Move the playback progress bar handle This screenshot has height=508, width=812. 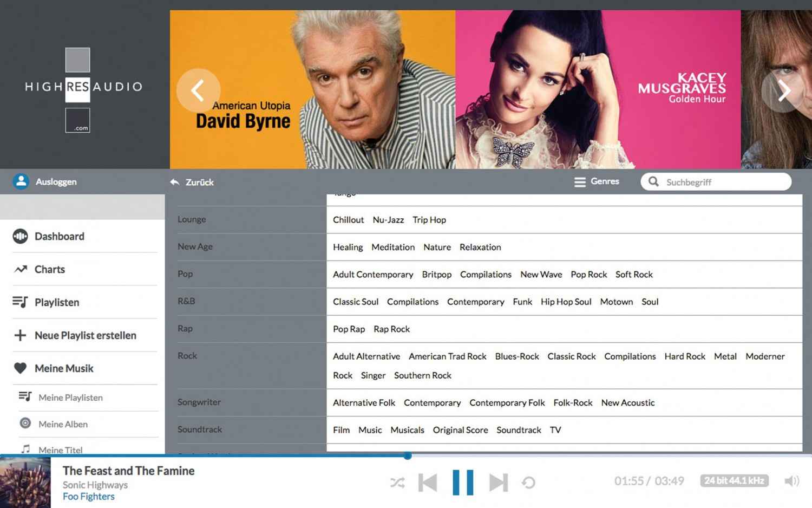(x=408, y=456)
